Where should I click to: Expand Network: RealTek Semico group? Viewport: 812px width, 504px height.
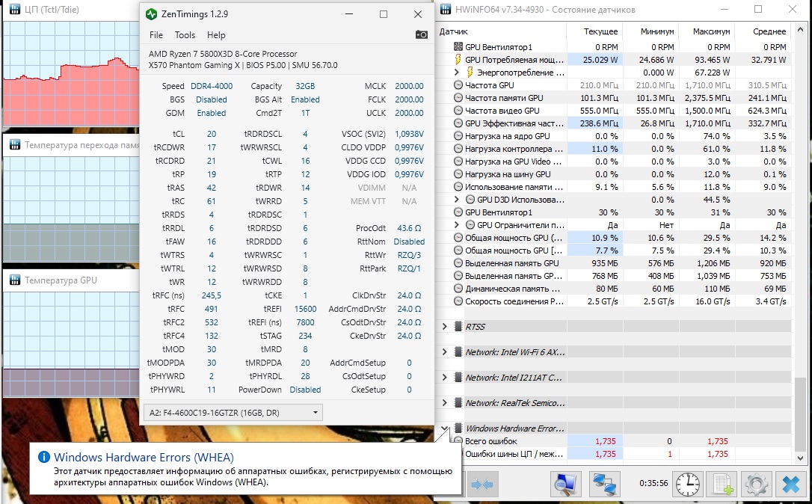(x=444, y=402)
